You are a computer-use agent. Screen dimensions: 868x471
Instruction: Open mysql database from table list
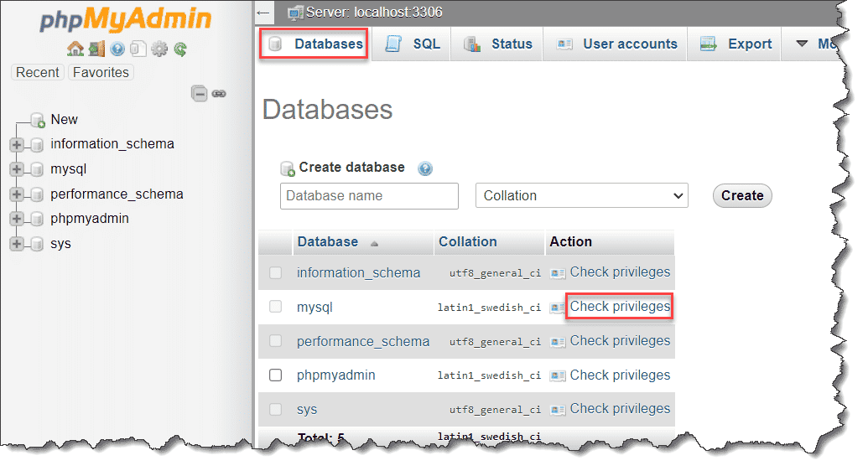[x=314, y=308]
